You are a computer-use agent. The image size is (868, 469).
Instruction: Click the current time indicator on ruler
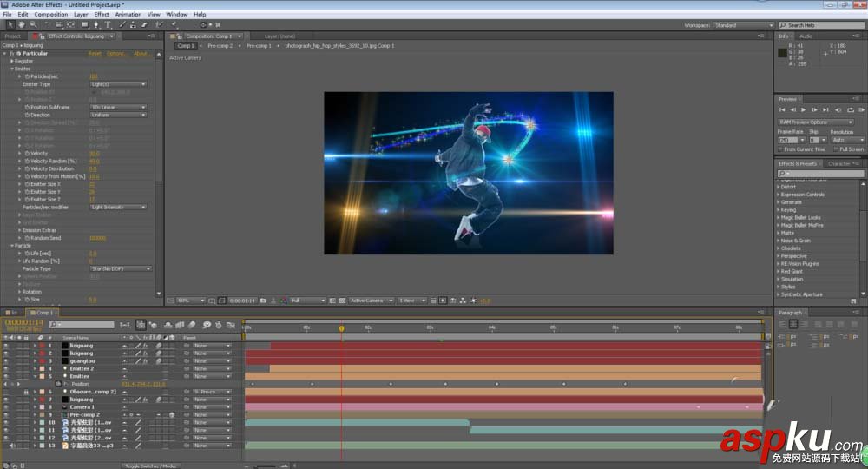tap(341, 328)
